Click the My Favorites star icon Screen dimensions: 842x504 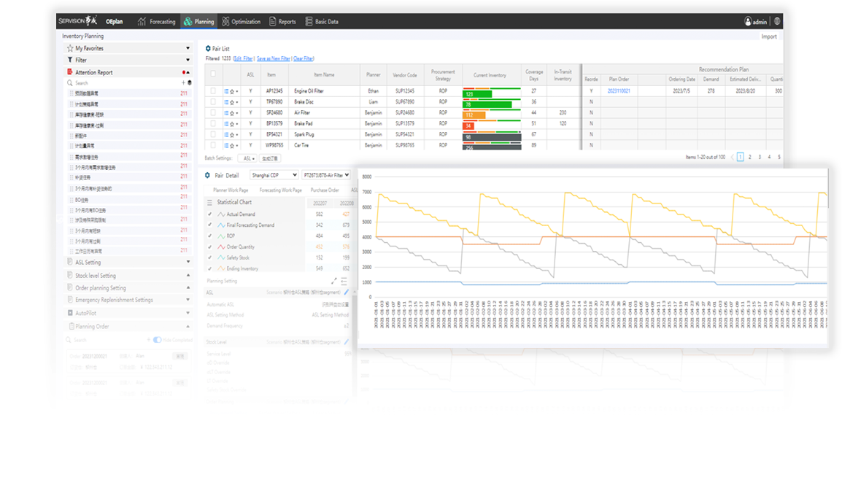pyautogui.click(x=70, y=48)
